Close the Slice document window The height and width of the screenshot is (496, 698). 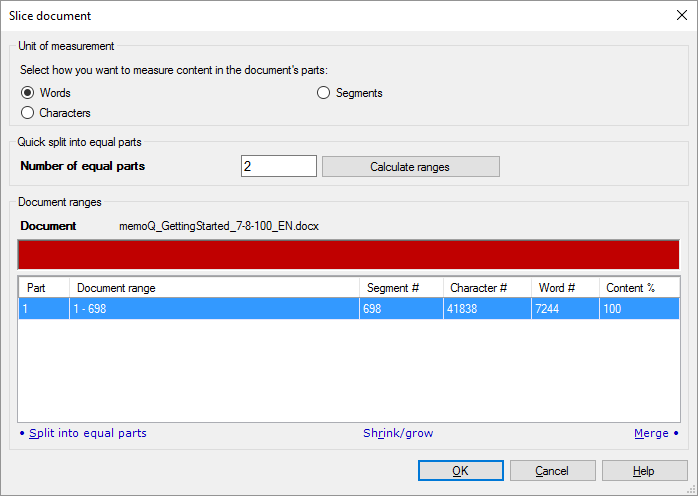tap(681, 15)
